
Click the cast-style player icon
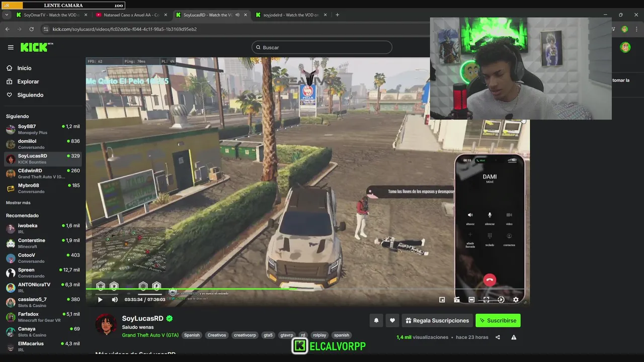click(x=457, y=300)
